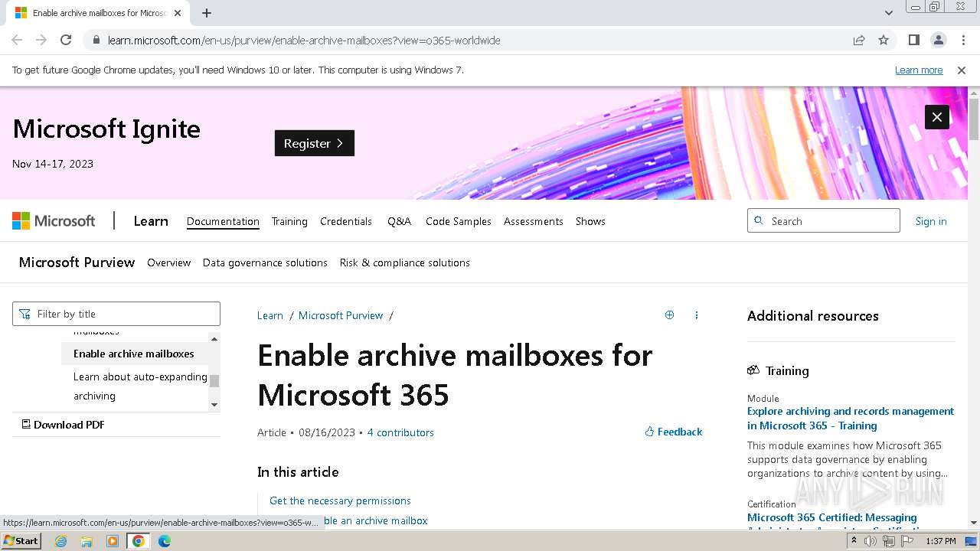Viewport: 980px width, 551px height.
Task: Open the Microsoft Purview breadcrumb link
Action: pyautogui.click(x=341, y=315)
